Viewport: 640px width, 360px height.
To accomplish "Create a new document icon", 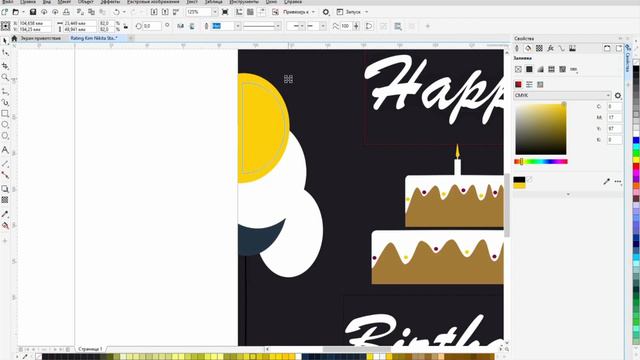I will 5,12.
